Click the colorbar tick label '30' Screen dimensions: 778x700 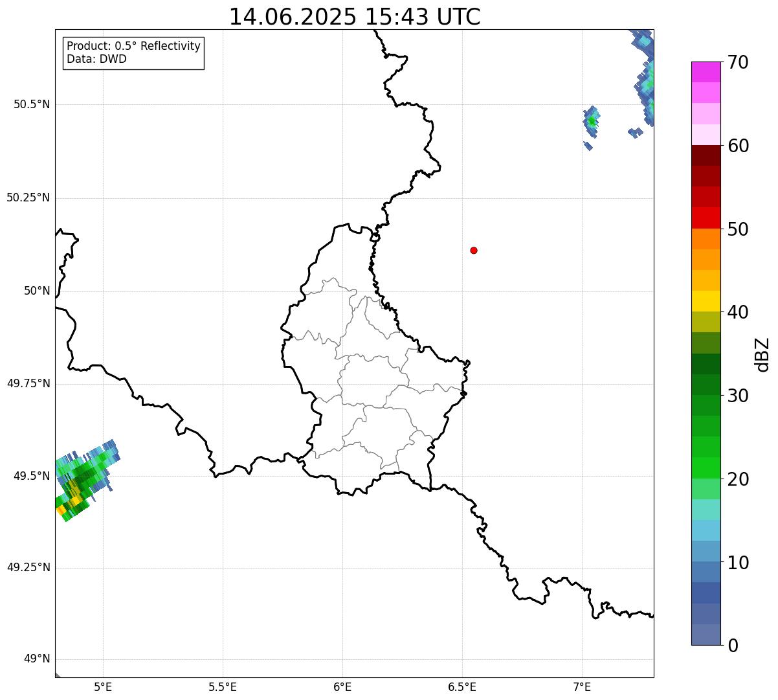tap(739, 396)
